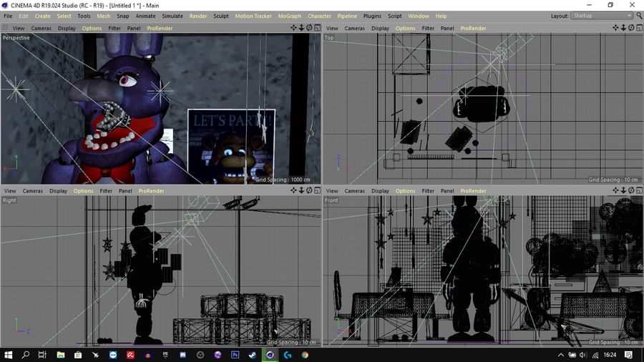Image resolution: width=644 pixels, height=362 pixels.
Task: Open the Mesh menu
Action: (x=104, y=16)
